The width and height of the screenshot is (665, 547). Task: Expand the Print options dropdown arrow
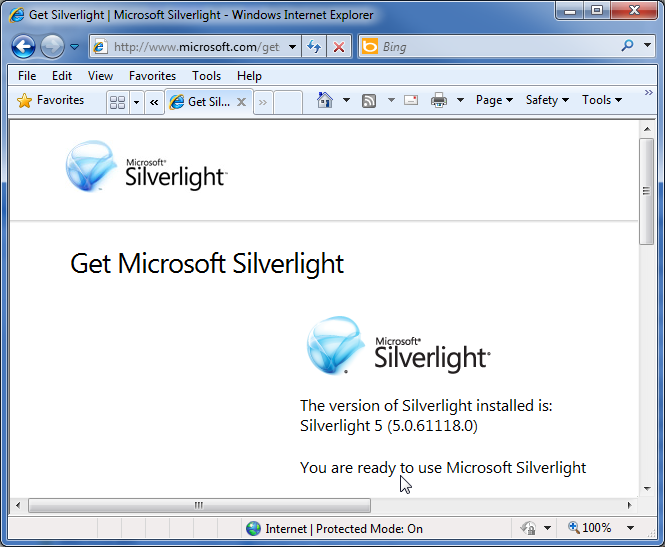(x=460, y=100)
